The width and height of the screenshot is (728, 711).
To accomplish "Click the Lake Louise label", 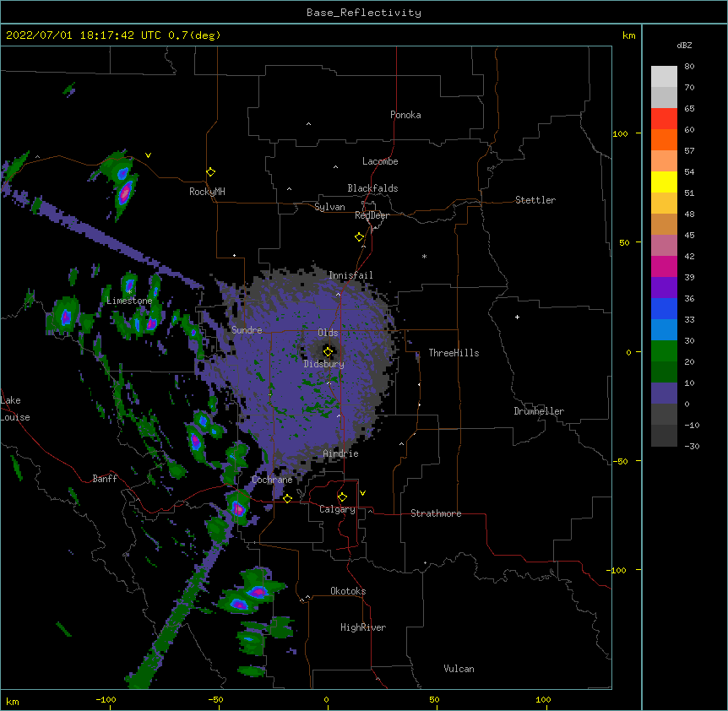I will 15,409.
